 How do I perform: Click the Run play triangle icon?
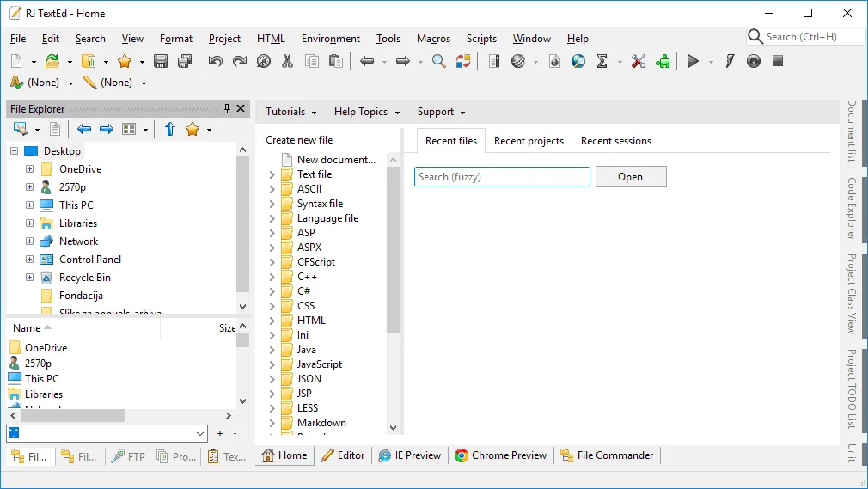click(x=693, y=61)
